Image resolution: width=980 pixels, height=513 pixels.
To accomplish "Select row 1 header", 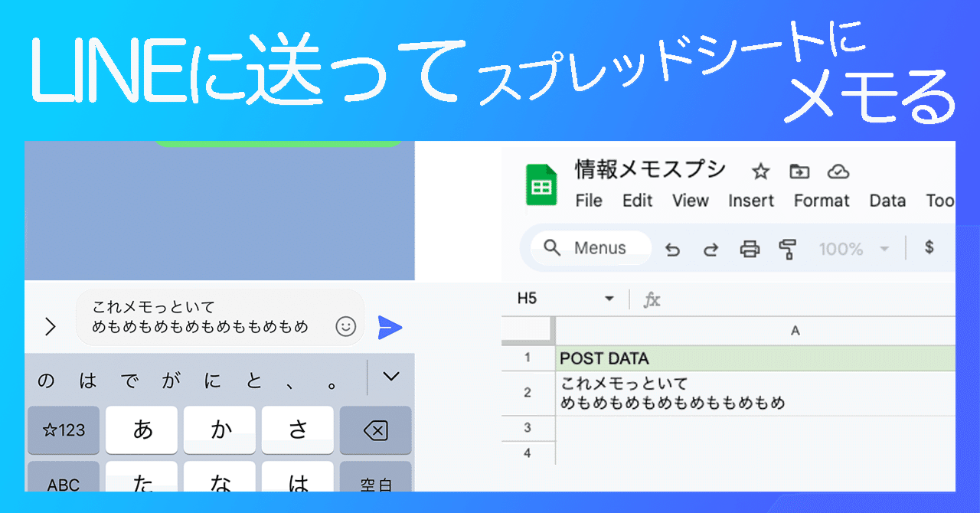I will 528,358.
